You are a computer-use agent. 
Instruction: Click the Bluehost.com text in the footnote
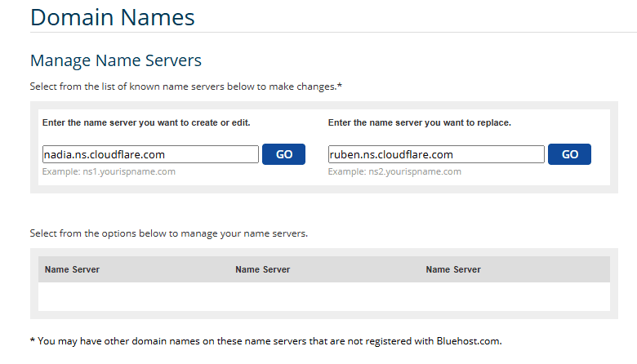pos(470,341)
